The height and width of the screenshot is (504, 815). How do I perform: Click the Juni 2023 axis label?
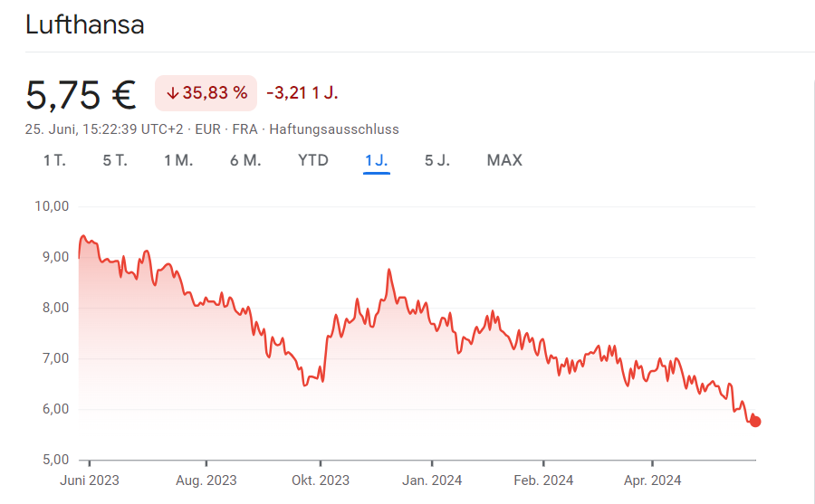point(90,480)
